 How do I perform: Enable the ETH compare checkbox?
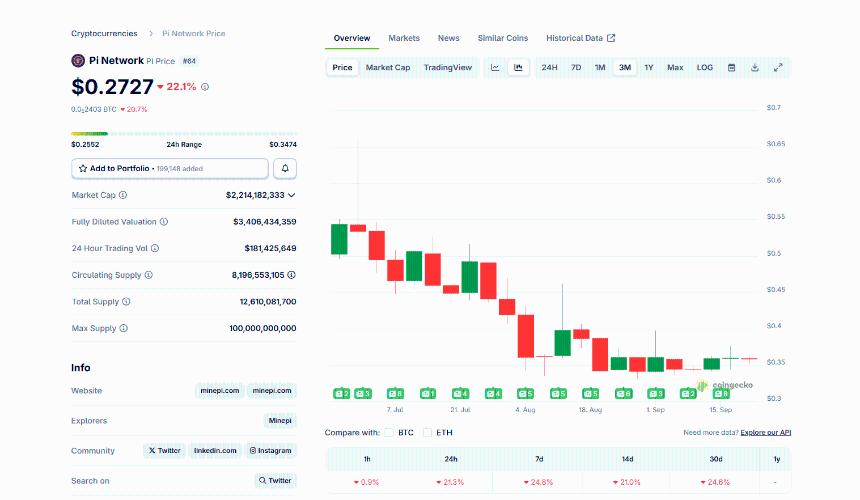(427, 433)
